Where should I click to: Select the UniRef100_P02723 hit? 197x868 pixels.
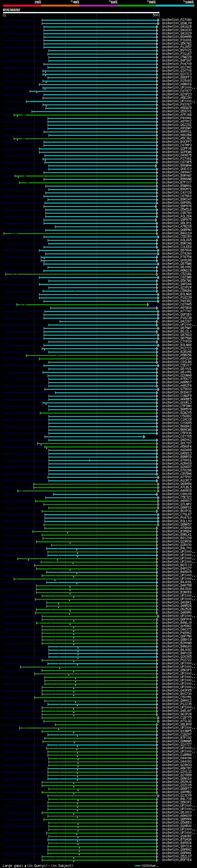coord(176,349)
